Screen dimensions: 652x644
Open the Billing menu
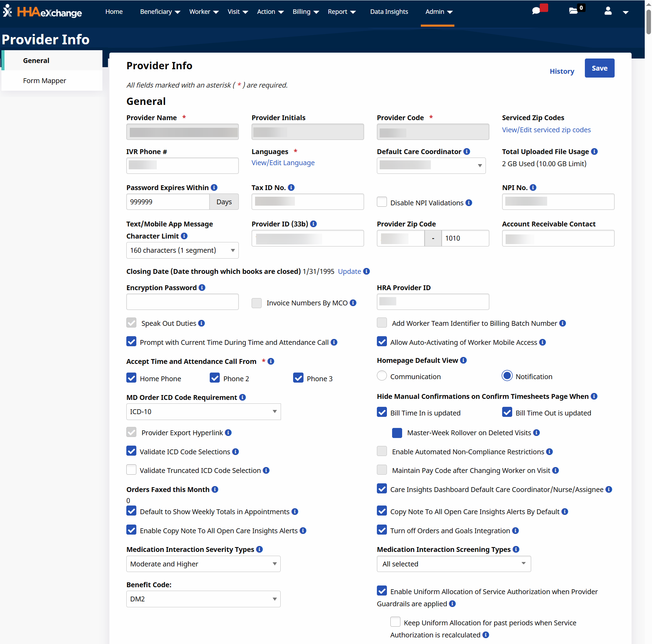[x=305, y=12]
